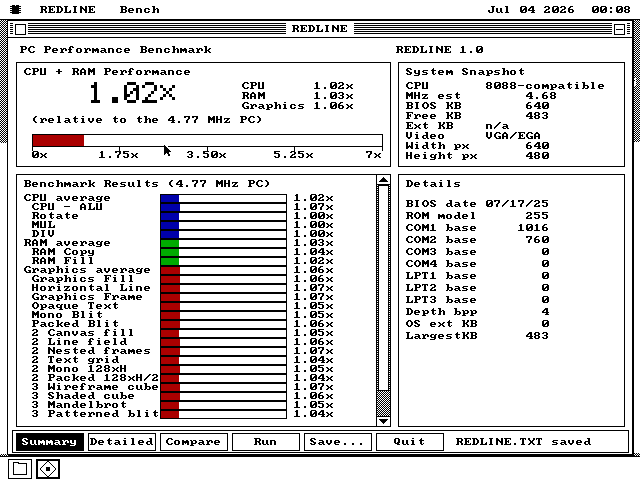Screen dimensions: 640x480
Task: Select the '2 Packed 128xH/2' result row
Action: tap(178, 378)
